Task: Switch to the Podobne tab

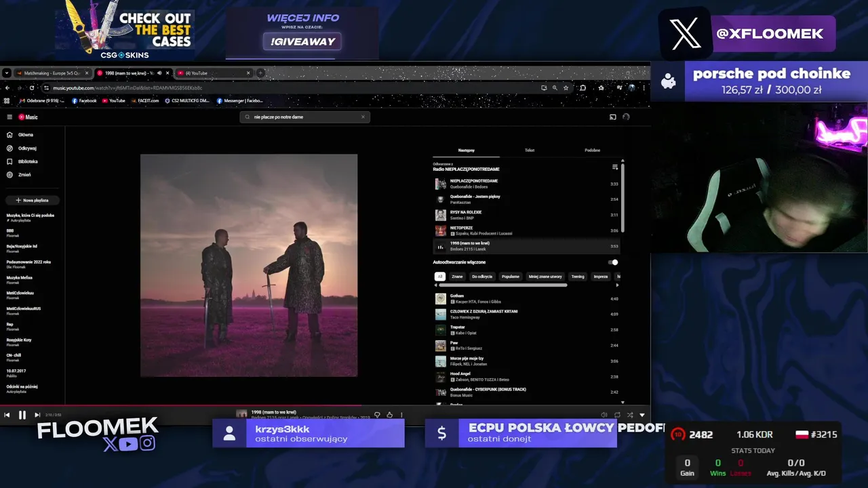Action: pyautogui.click(x=592, y=150)
